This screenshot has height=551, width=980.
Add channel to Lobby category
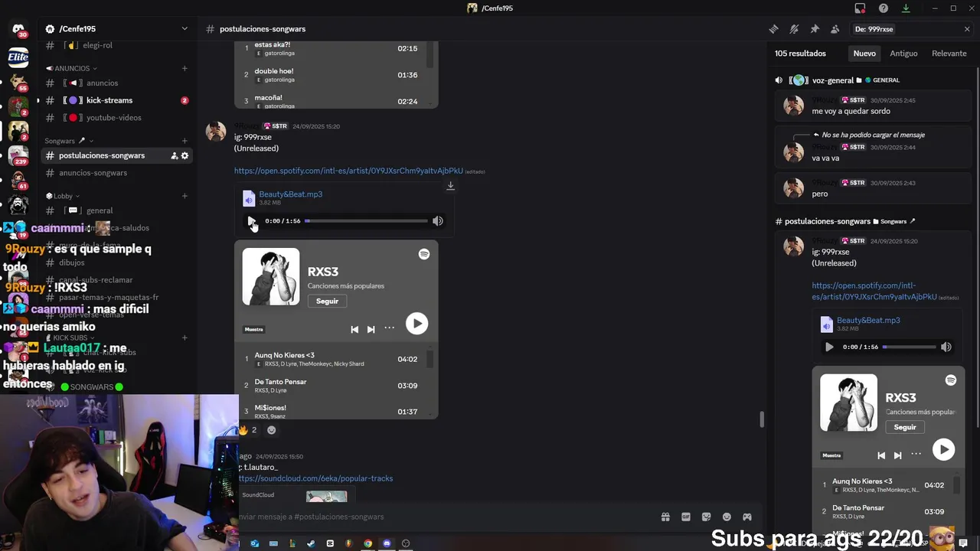point(185,196)
